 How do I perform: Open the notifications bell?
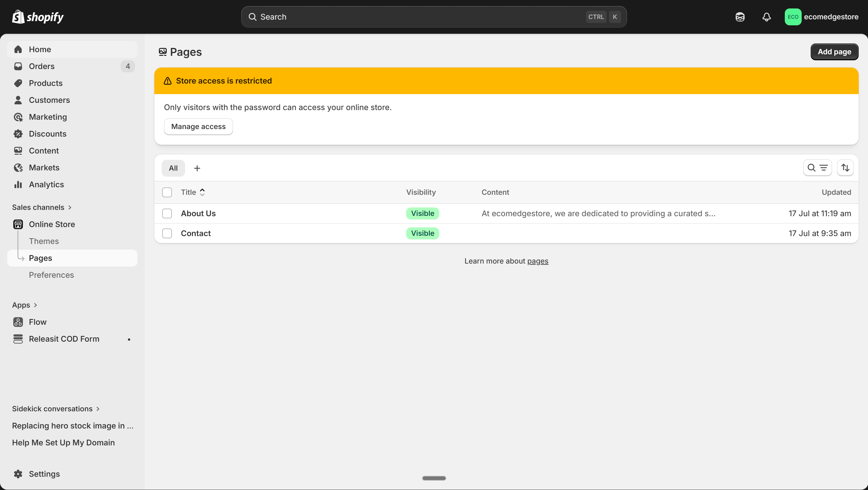tap(767, 17)
